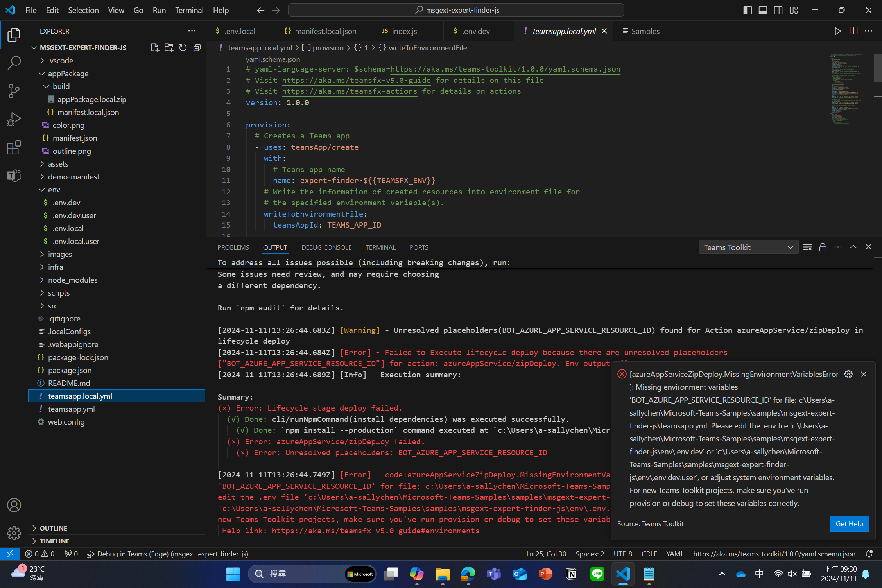The height and width of the screenshot is (588, 882).
Task: Open the Selection menu
Action: coord(83,10)
